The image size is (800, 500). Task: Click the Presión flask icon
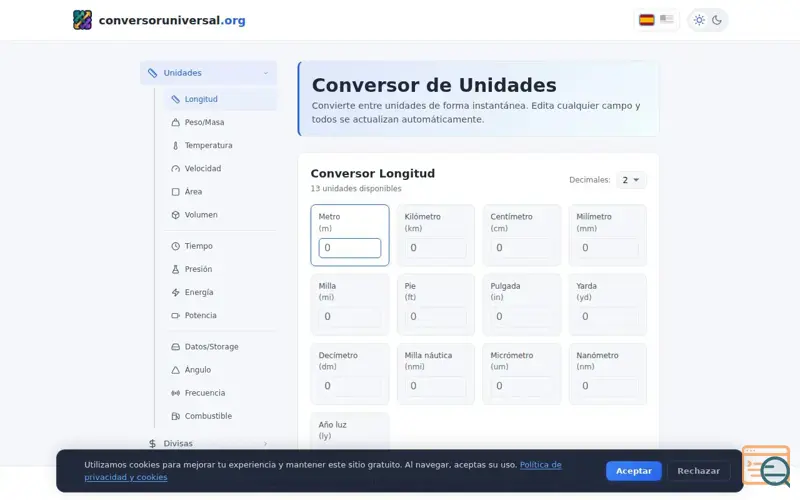click(x=176, y=269)
